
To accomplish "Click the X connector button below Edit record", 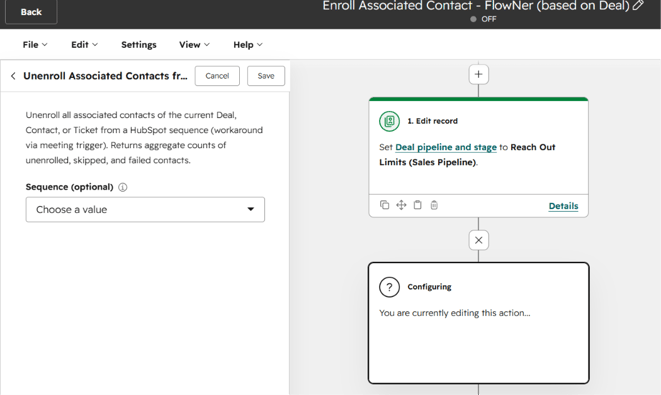I will 478,240.
